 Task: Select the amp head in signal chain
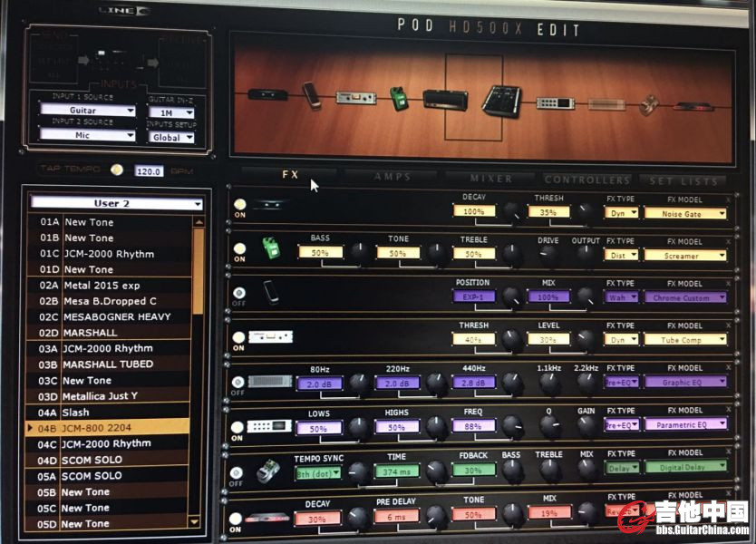pos(445,100)
